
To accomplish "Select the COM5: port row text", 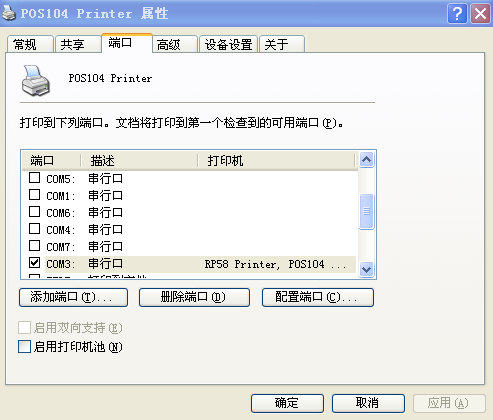I will click(61, 179).
